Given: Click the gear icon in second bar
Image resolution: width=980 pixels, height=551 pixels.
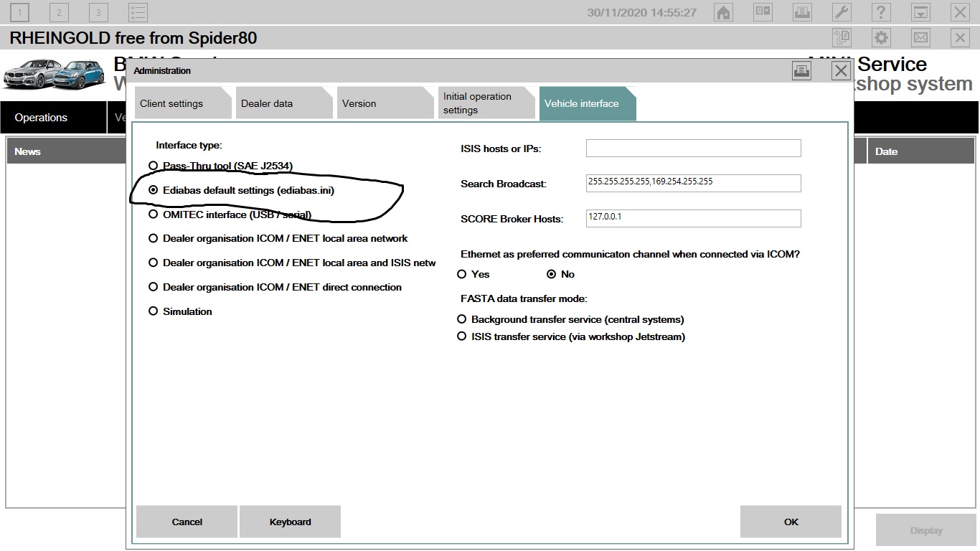Looking at the screenshot, I should click(x=881, y=37).
